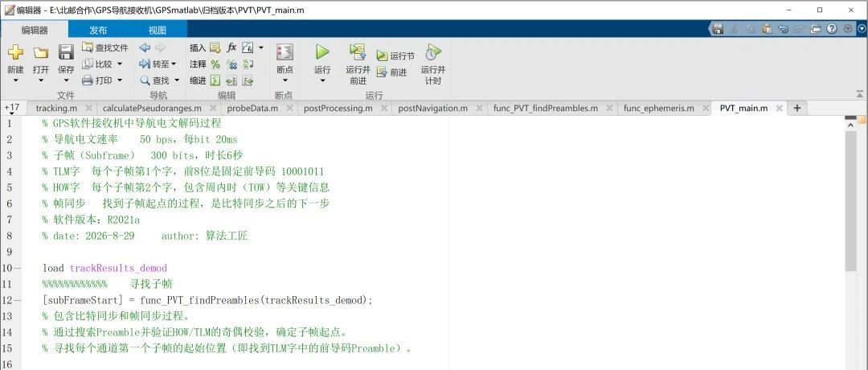Open the 运行 run options dropdown arrow
The width and height of the screenshot is (868, 370).
point(322,80)
